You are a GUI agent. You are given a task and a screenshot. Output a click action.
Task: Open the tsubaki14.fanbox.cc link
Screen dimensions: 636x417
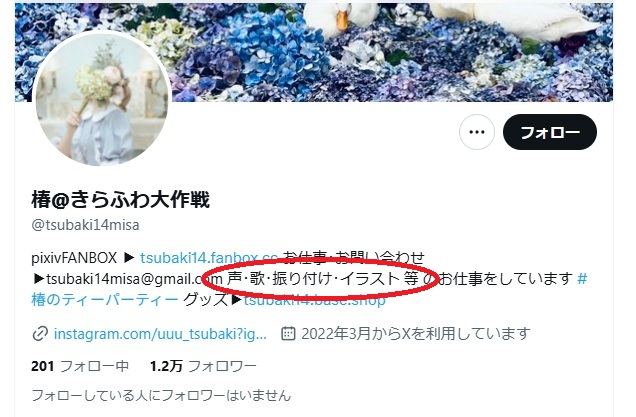(x=208, y=258)
